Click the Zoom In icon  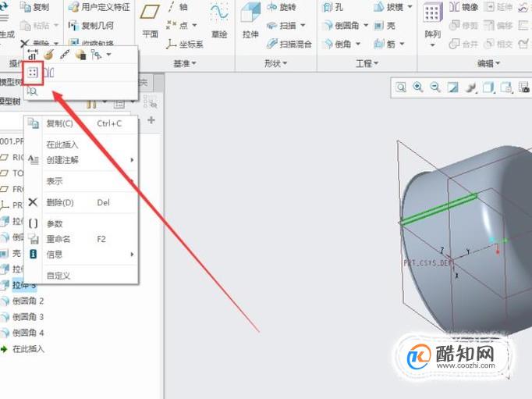[418, 87]
